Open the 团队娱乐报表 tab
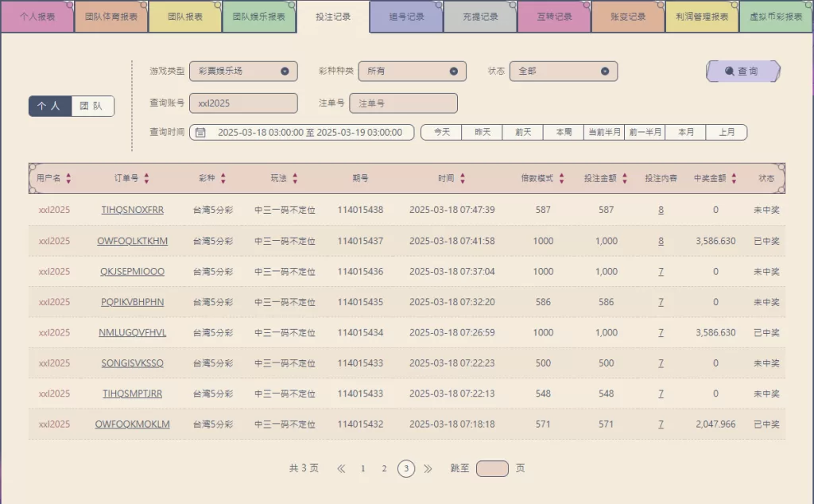Image resolution: width=814 pixels, height=504 pixels. pyautogui.click(x=258, y=17)
